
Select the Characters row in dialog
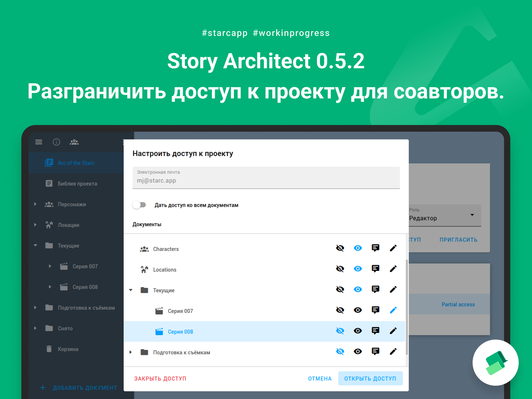click(x=264, y=249)
